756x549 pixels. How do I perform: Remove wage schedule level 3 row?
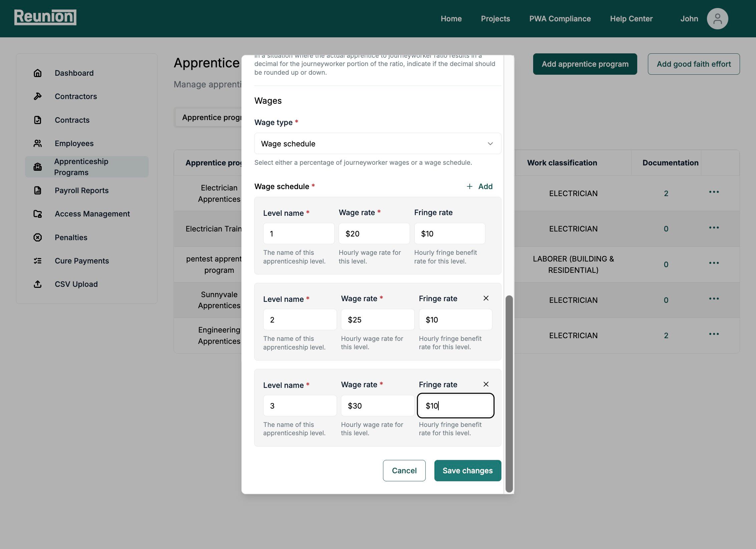pos(486,384)
